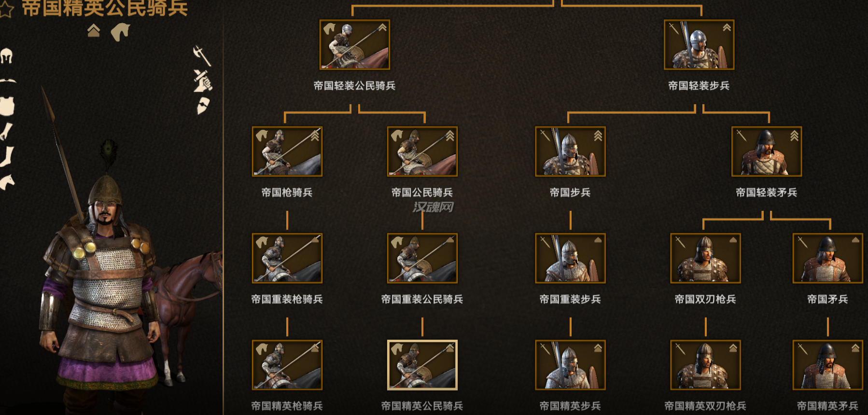Select the 帝国双刃枪兵 troop portrait

705,258
